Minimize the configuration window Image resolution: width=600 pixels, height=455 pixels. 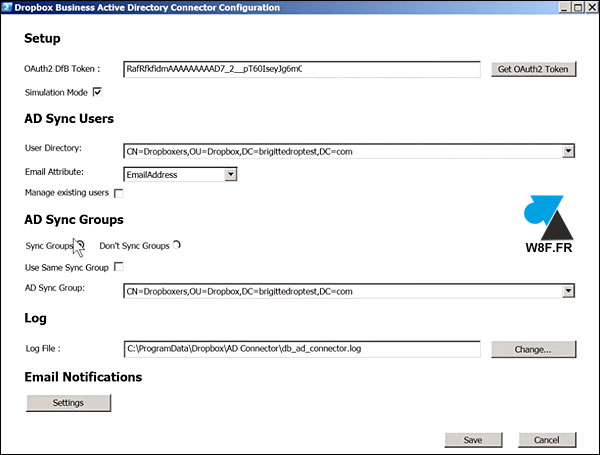click(565, 7)
